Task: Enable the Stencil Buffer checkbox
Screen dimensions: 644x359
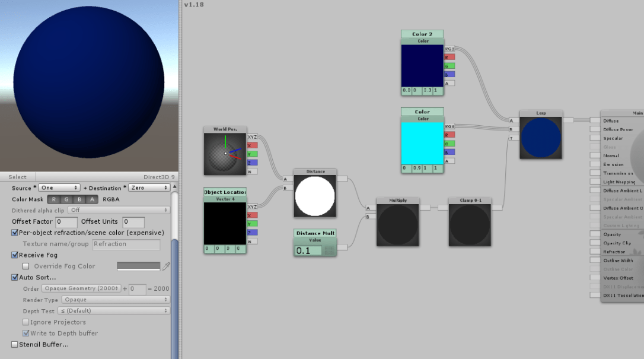Action: click(x=15, y=345)
